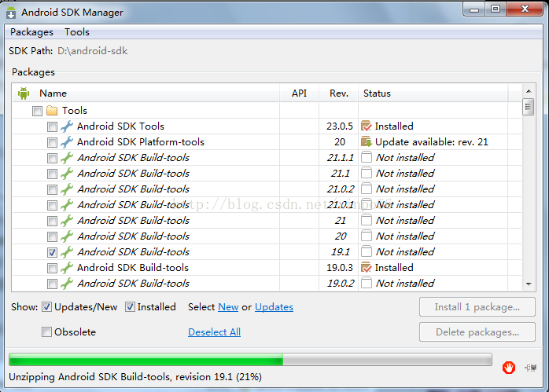
Task: Click the Android SDK Manager title bar icon
Action: pyautogui.click(x=11, y=13)
